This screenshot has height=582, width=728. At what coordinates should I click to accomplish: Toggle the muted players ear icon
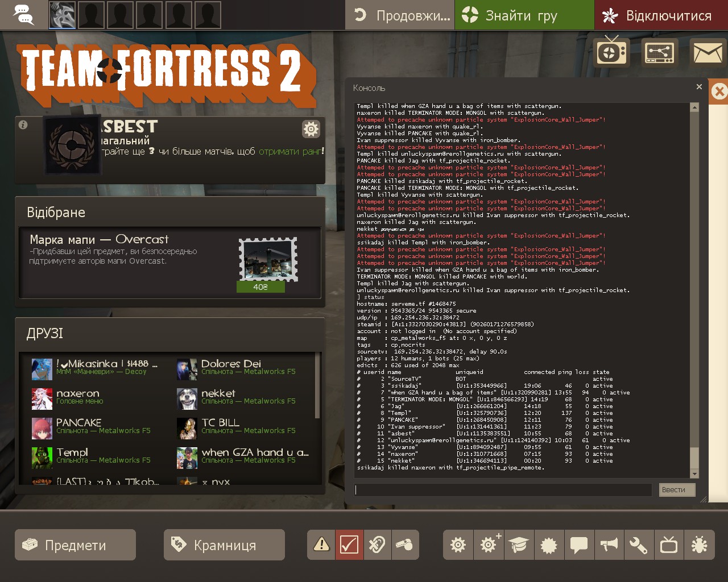tap(377, 545)
